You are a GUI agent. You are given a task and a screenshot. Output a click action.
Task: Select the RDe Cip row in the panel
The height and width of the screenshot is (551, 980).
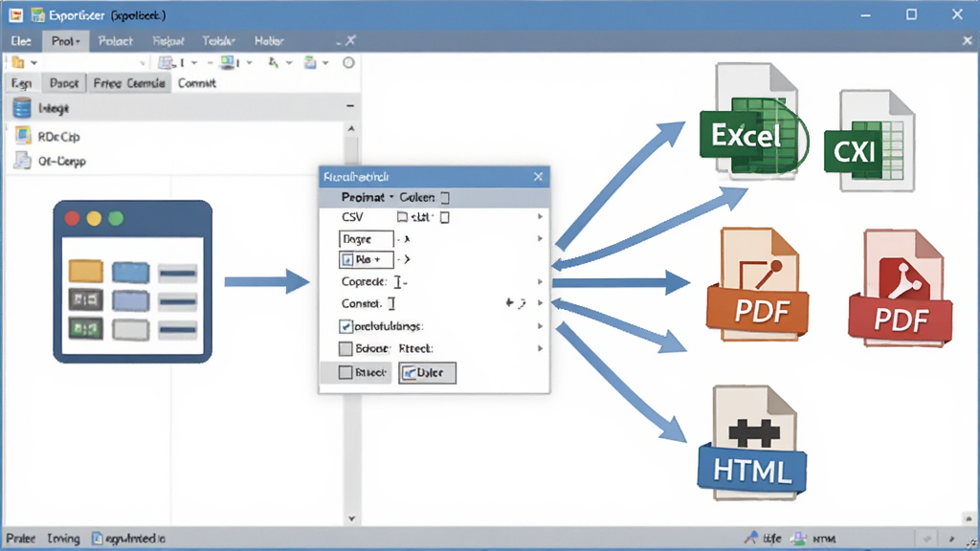pyautogui.click(x=175, y=136)
